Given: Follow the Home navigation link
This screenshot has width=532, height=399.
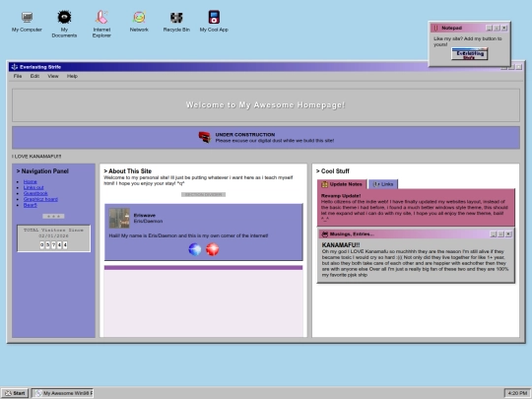Looking at the screenshot, I should pyautogui.click(x=30, y=182).
